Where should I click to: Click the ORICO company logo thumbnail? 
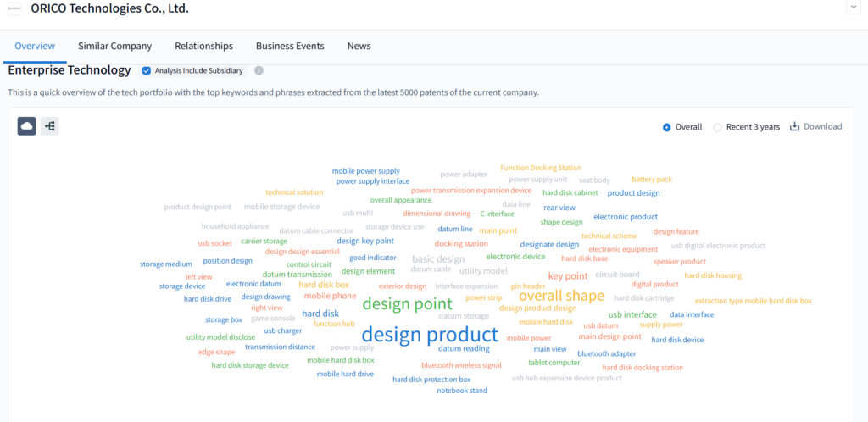tap(14, 8)
